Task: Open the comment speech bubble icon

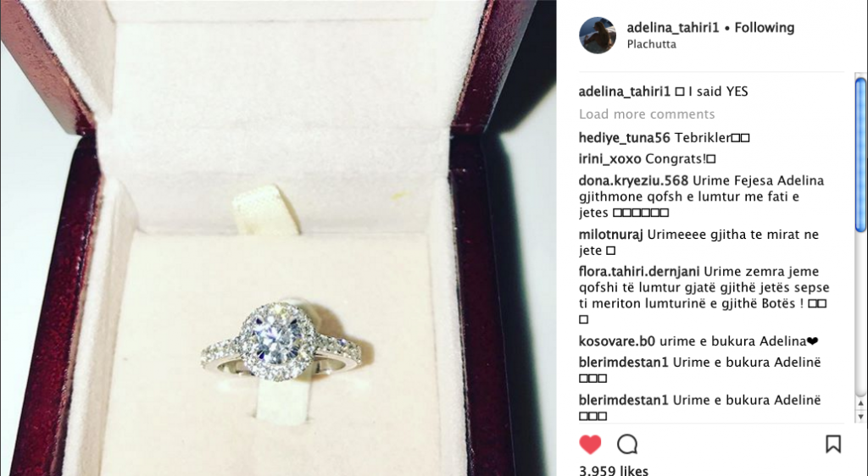Action: 627,444
